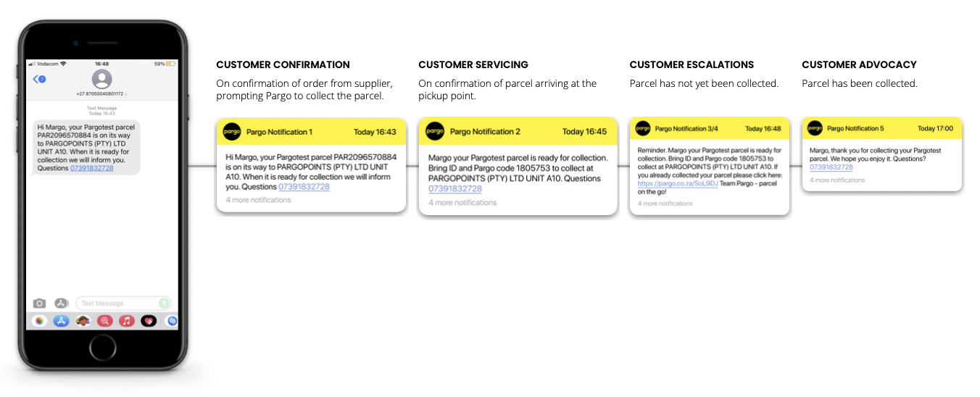Tap the sender number +27 87050040801172
This screenshot has height=397, width=980.
[102, 94]
